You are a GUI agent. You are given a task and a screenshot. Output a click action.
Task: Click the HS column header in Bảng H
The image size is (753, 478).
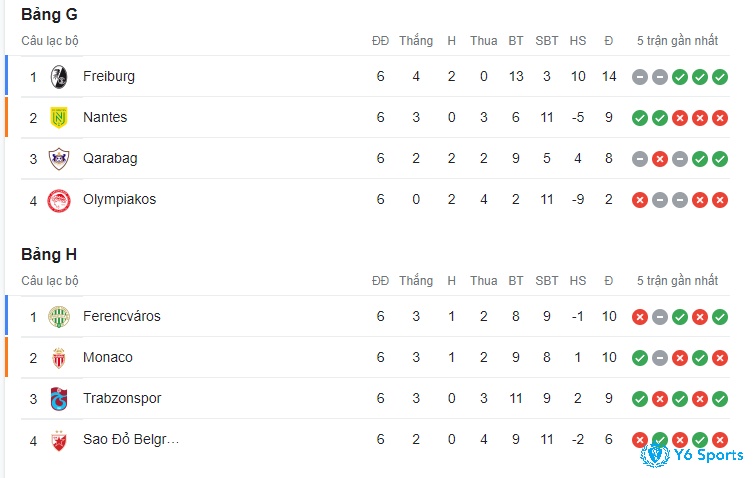(578, 281)
